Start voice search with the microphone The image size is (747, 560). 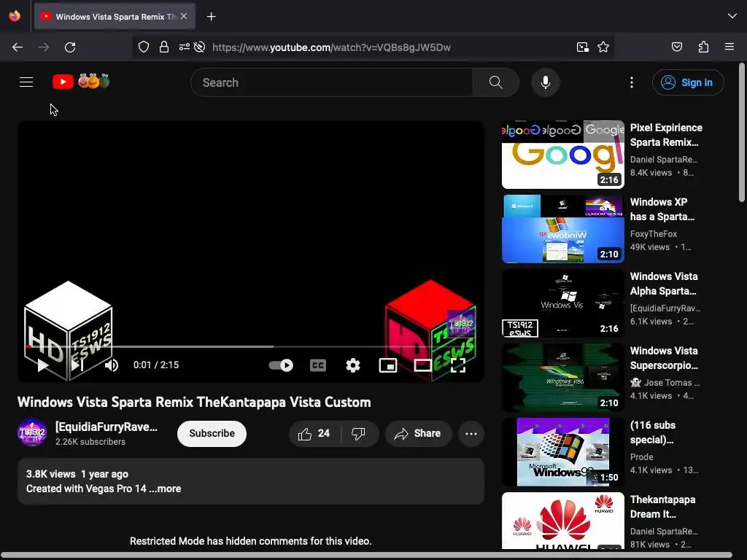[546, 82]
